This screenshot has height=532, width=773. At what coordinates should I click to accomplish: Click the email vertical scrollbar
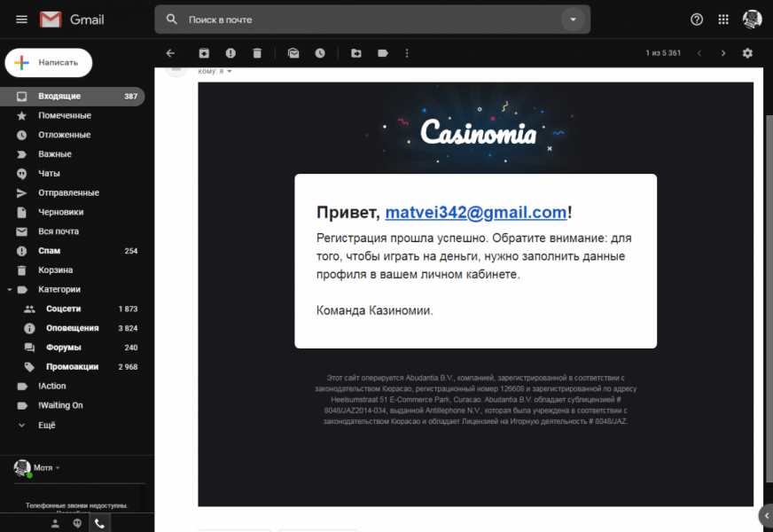tap(769, 298)
